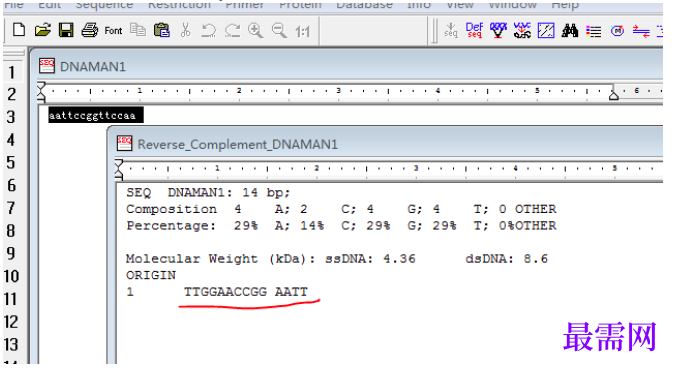Print using the printer icon
The height and width of the screenshot is (368, 675).
coord(90,30)
